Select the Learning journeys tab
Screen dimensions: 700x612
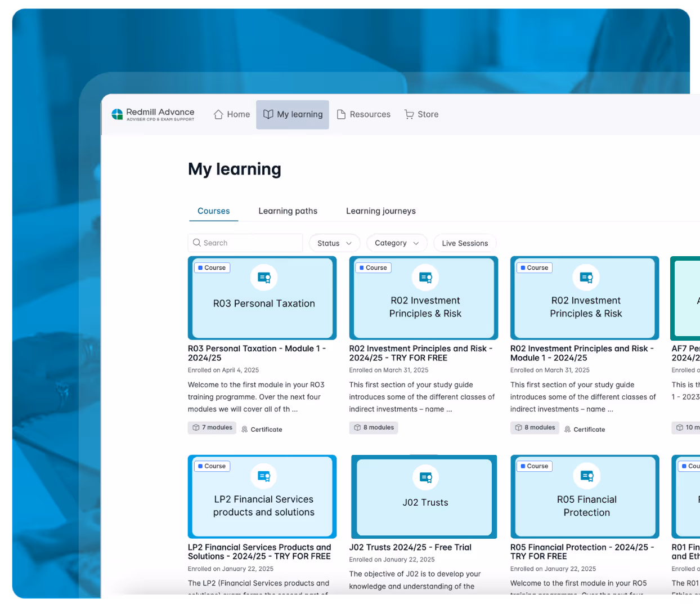click(x=381, y=211)
